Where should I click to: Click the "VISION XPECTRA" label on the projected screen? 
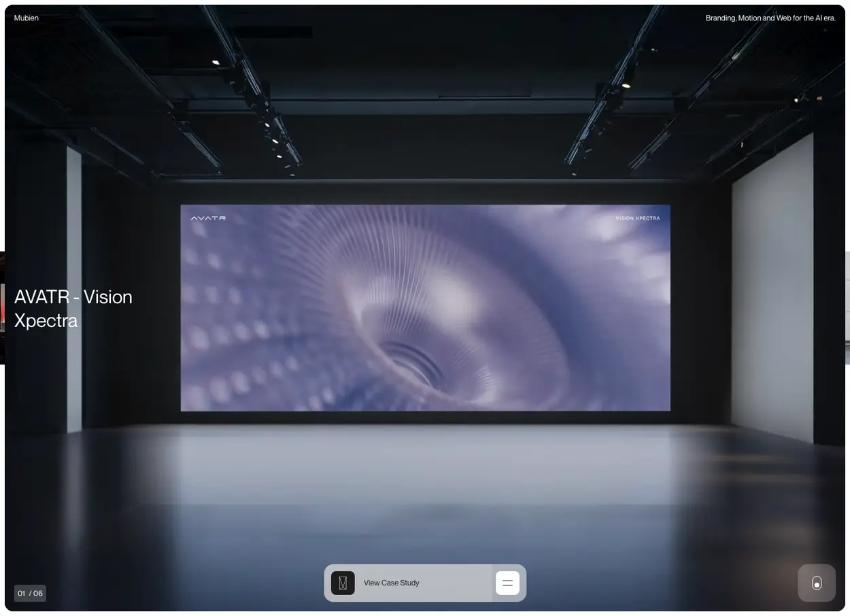pyautogui.click(x=637, y=218)
